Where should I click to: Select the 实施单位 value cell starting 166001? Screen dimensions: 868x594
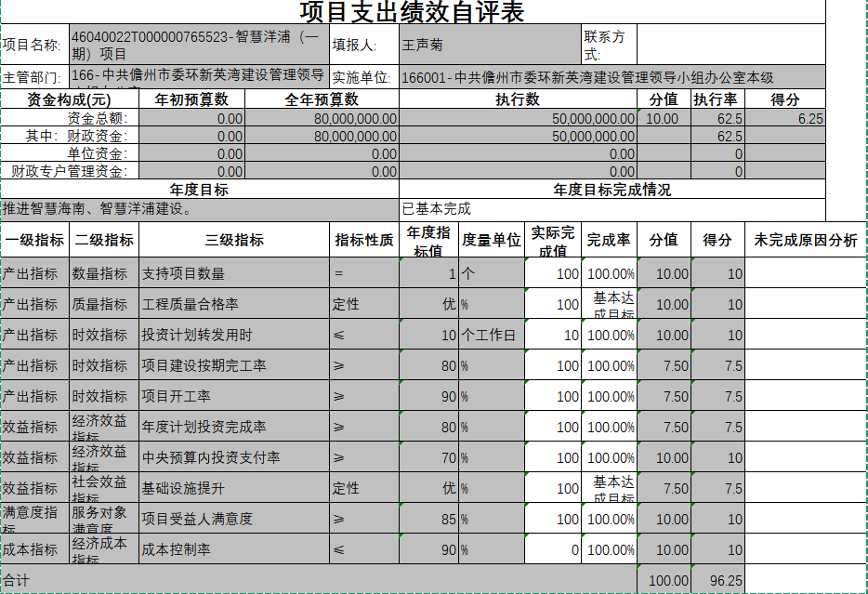pyautogui.click(x=612, y=78)
